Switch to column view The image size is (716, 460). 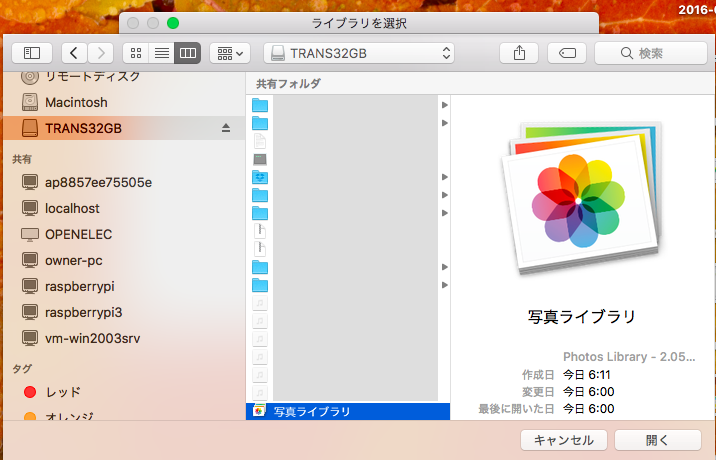point(188,53)
